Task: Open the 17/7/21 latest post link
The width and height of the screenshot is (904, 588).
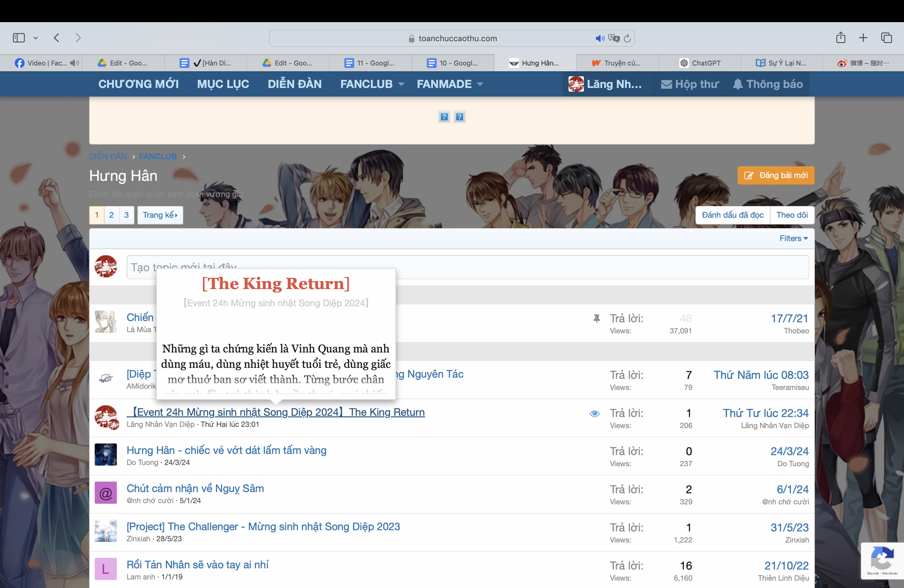Action: [x=790, y=319]
